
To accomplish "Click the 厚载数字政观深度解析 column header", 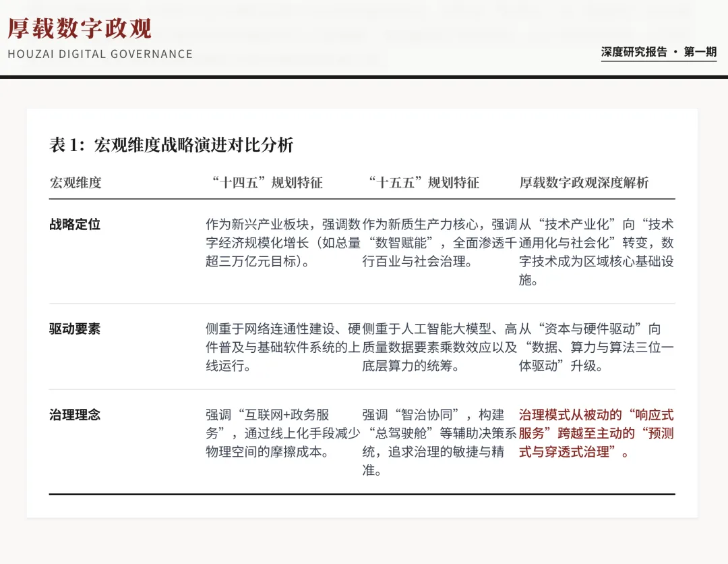I will tap(584, 183).
